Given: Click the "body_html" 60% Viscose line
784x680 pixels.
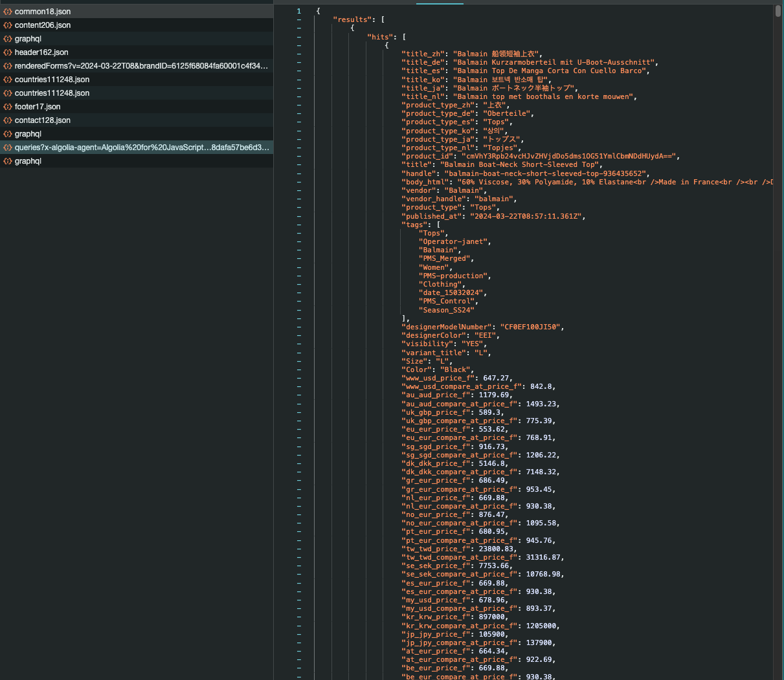Looking at the screenshot, I should tap(587, 182).
